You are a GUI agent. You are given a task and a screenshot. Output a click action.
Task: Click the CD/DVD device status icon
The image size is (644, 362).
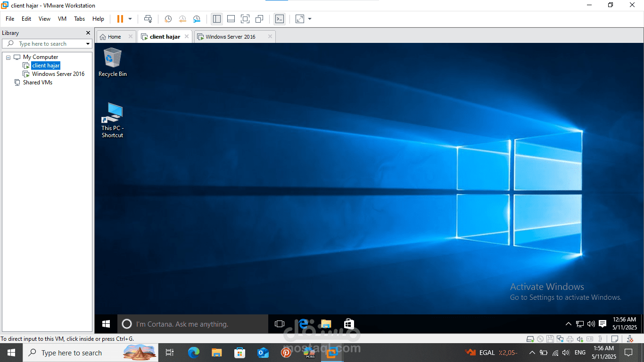point(541,339)
